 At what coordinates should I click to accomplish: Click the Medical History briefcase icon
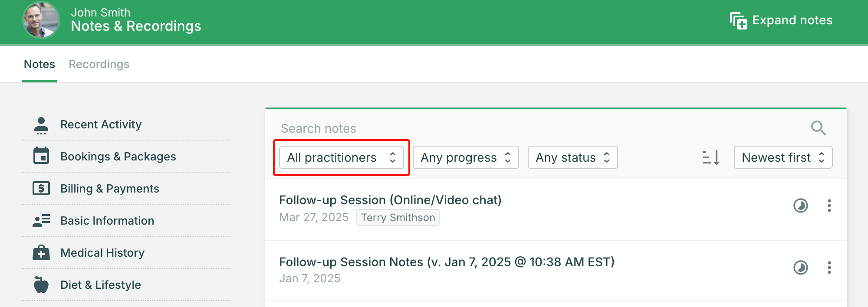pyautogui.click(x=41, y=252)
